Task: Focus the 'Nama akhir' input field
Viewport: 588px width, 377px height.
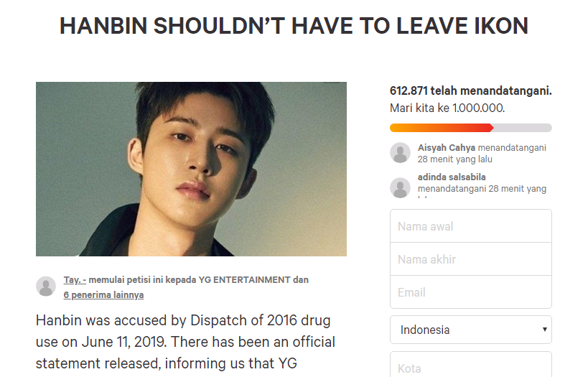Action: 471,259
